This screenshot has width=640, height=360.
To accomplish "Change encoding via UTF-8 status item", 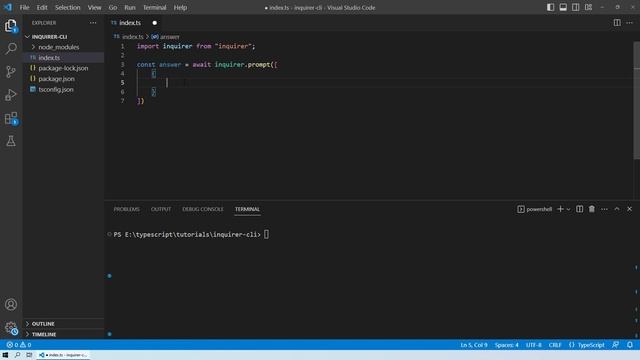I will [533, 345].
